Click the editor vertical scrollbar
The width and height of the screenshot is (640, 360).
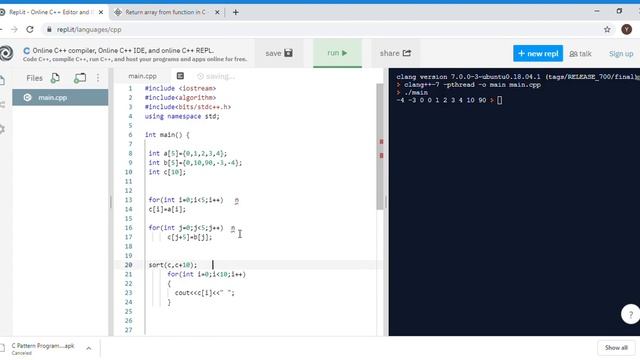point(380,147)
